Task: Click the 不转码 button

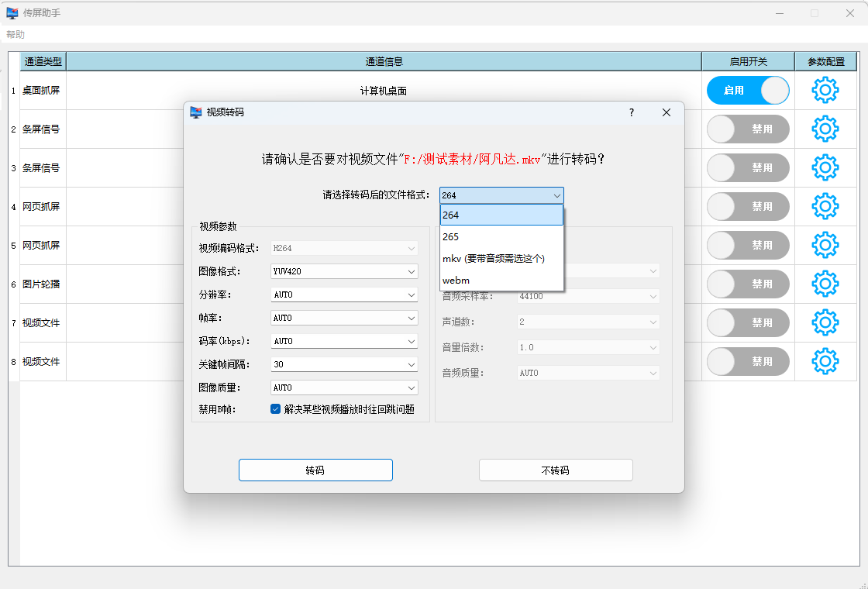Action: click(x=556, y=470)
